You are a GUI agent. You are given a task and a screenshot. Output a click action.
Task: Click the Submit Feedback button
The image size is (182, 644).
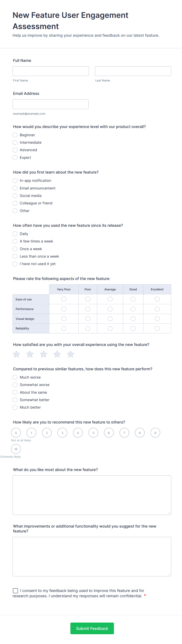(92, 628)
